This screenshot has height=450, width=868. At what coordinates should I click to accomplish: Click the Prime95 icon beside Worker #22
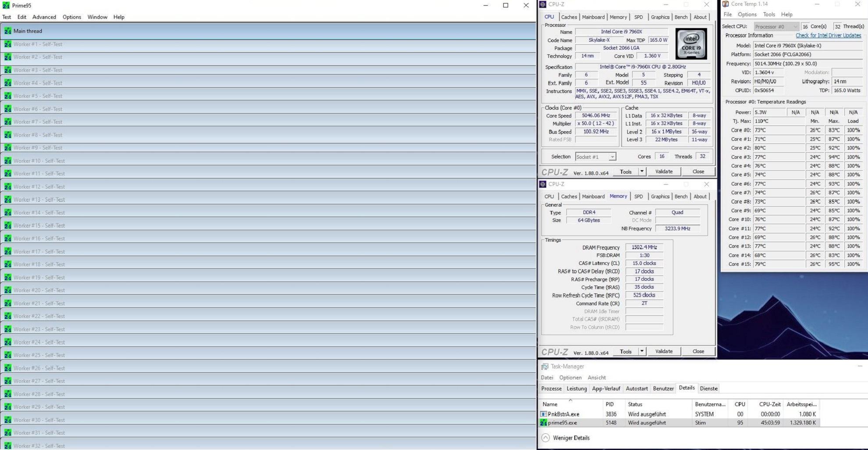pos(7,316)
